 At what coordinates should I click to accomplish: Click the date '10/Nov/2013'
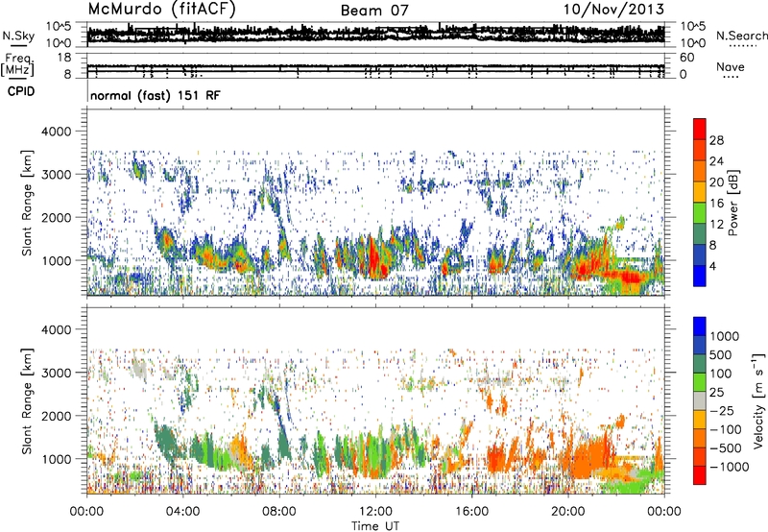pyautogui.click(x=613, y=10)
